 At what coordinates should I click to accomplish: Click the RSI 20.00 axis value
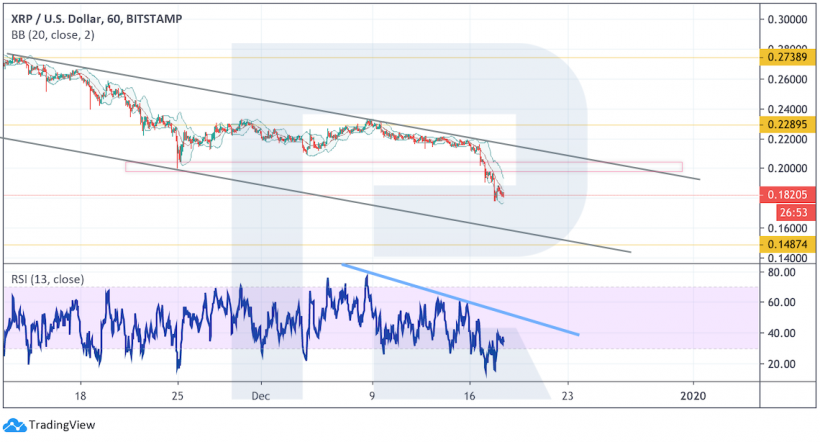pos(781,364)
